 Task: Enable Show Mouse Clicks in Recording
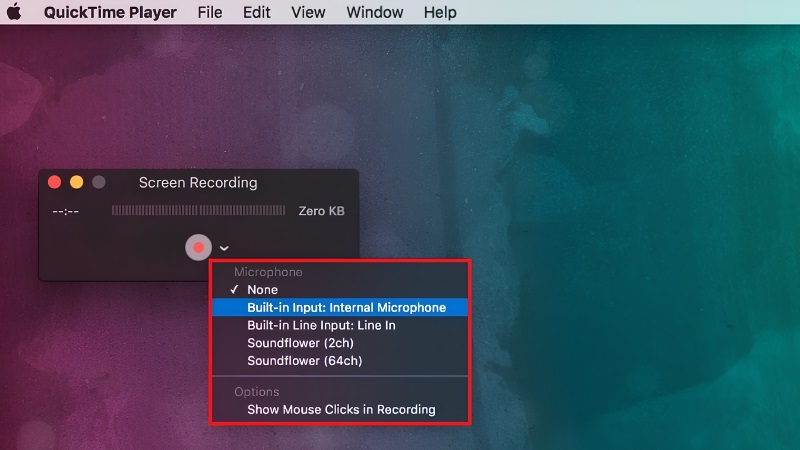point(340,410)
